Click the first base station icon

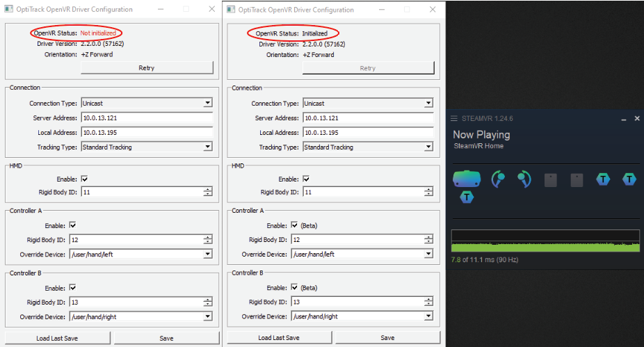[x=550, y=180]
